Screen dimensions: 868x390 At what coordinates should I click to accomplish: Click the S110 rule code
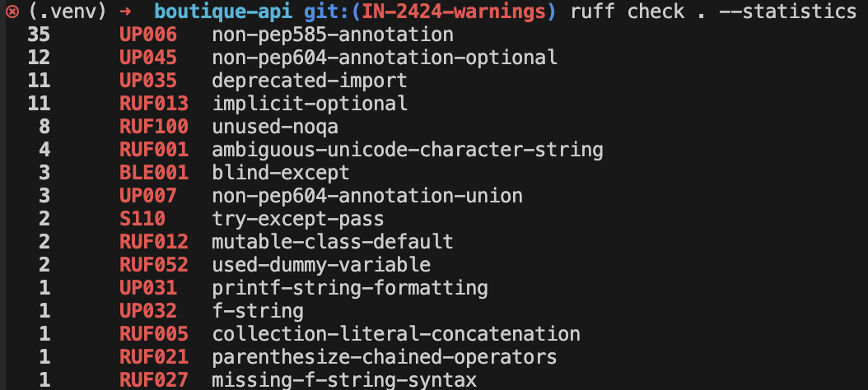(x=142, y=219)
